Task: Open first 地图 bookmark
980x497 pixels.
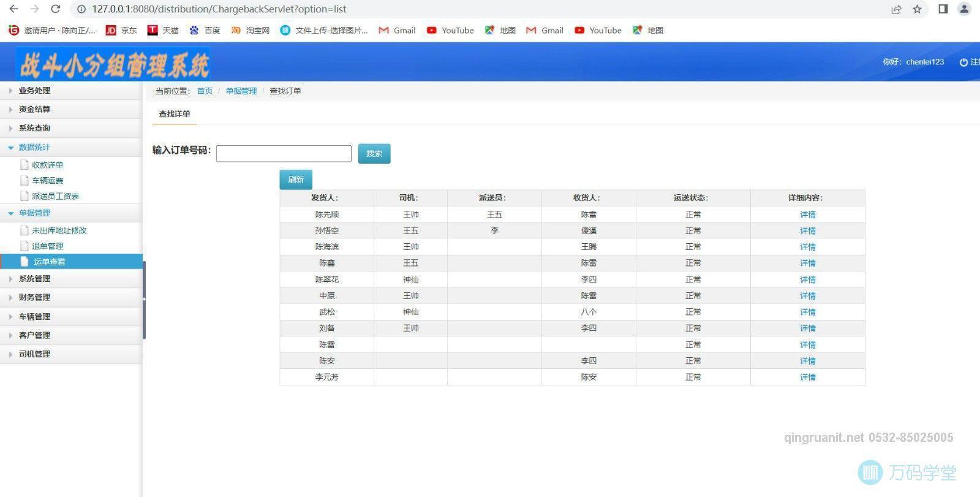Action: 500,30
